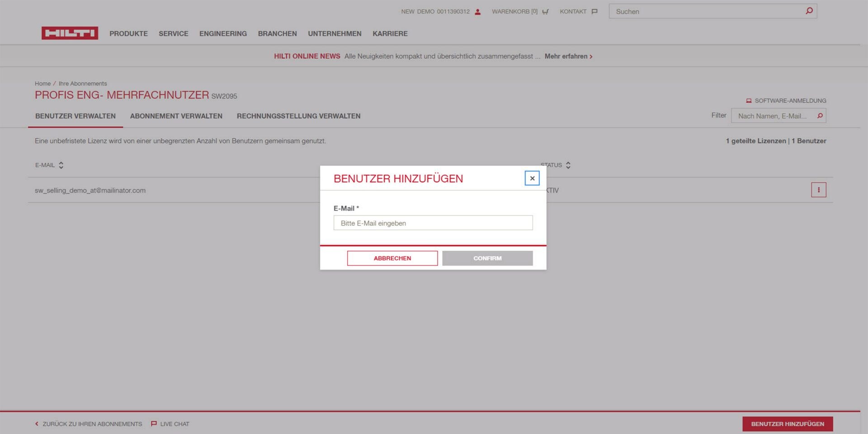Open the Live Chat link
Image resolution: width=868 pixels, height=434 pixels.
pos(175,424)
